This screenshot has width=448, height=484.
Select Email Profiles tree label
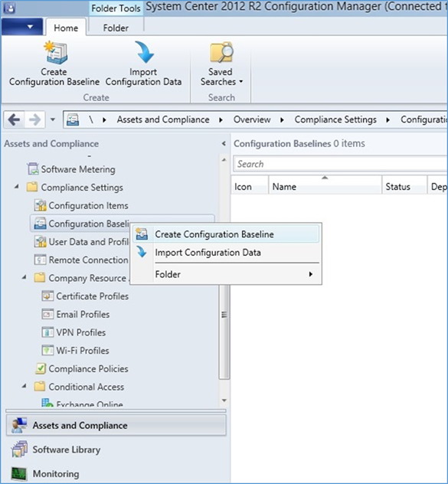coord(83,314)
